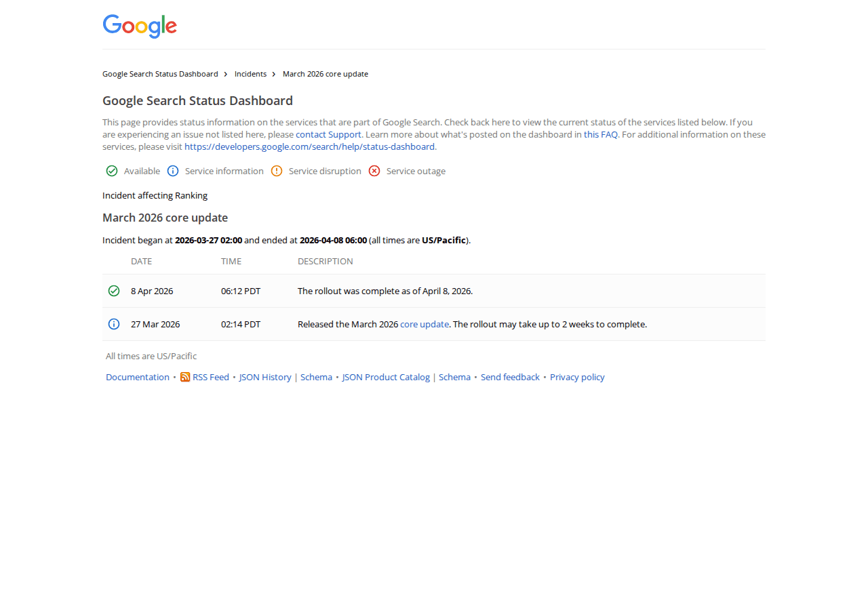868x610 pixels.
Task: Open Schema link after JSON Product Catalog
Action: (454, 377)
